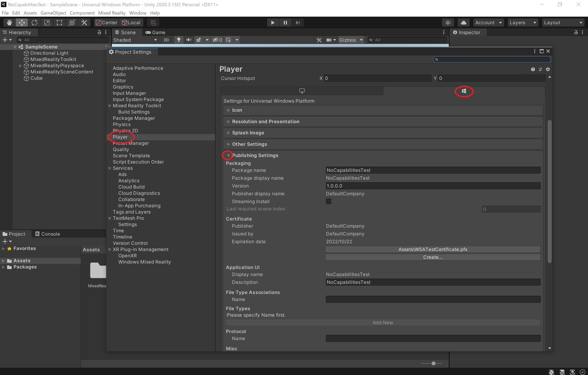This screenshot has height=375, width=588.
Task: Click the Package name input field
Action: (x=433, y=170)
